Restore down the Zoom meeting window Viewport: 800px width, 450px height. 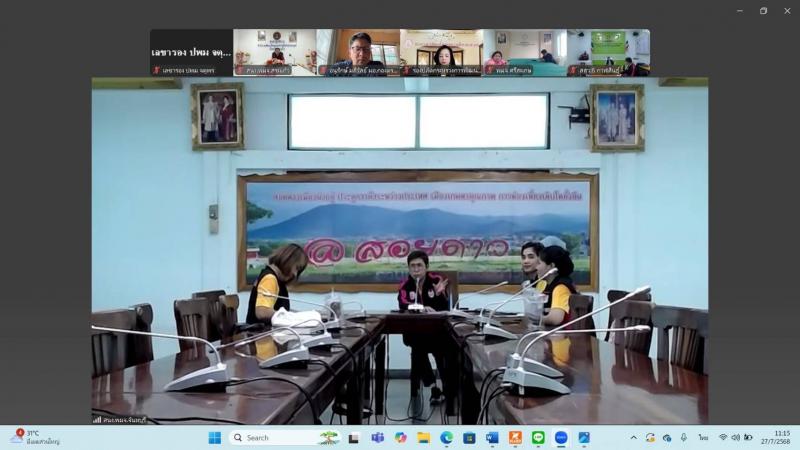(x=763, y=11)
